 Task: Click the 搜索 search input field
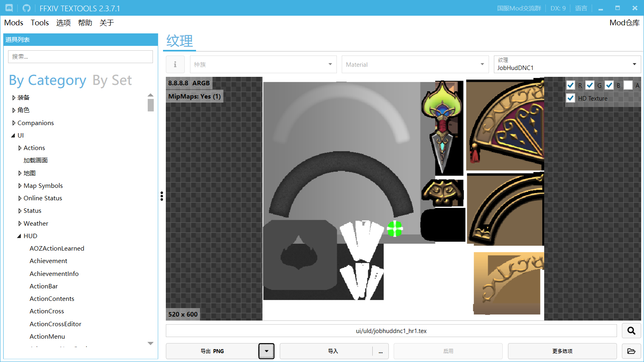80,57
